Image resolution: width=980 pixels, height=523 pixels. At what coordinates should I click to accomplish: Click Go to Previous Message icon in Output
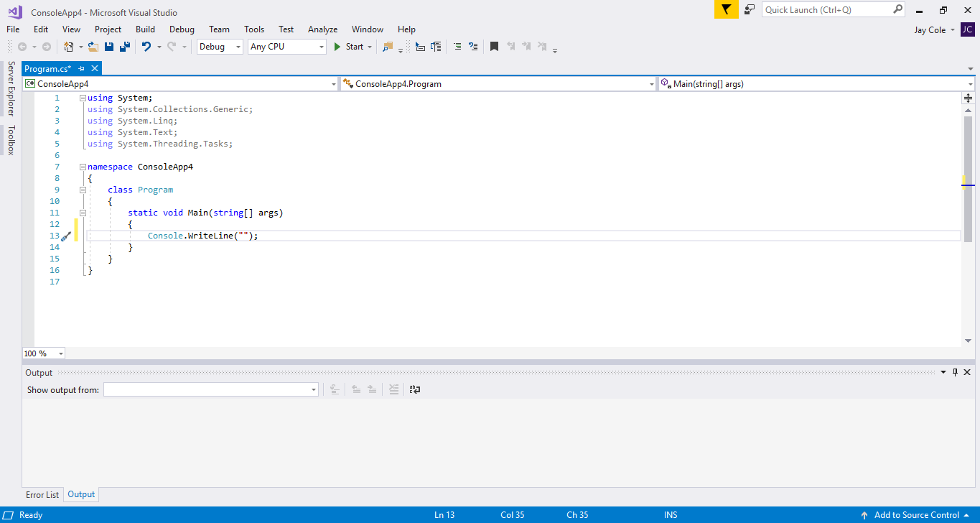tap(356, 389)
